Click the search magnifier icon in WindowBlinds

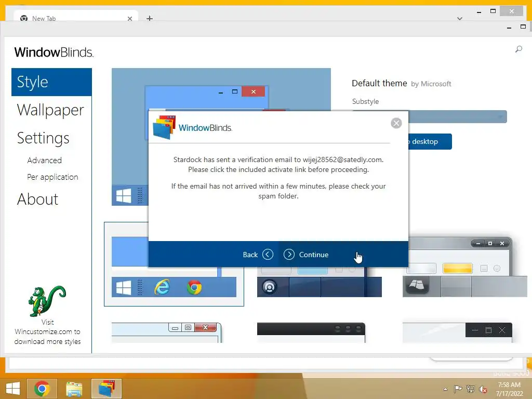518,49
